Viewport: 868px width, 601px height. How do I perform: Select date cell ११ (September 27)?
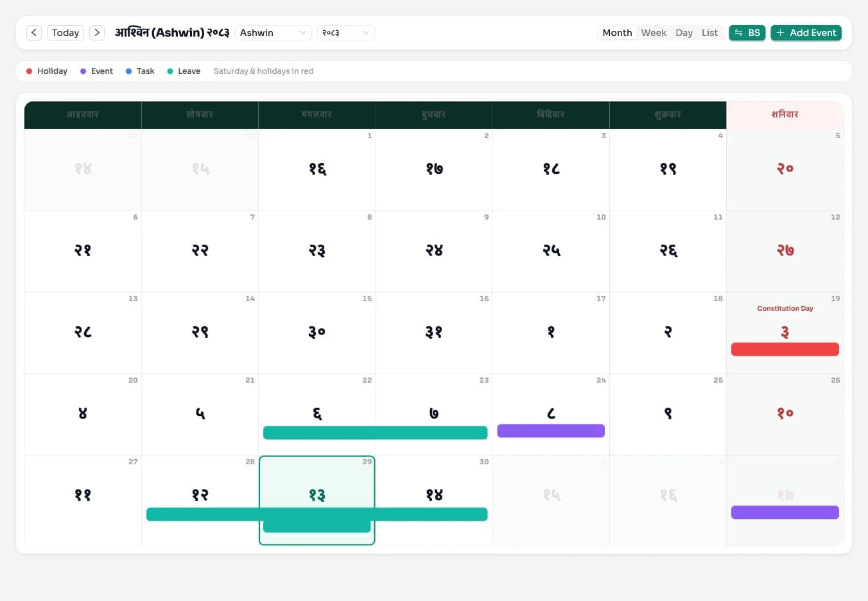(83, 500)
